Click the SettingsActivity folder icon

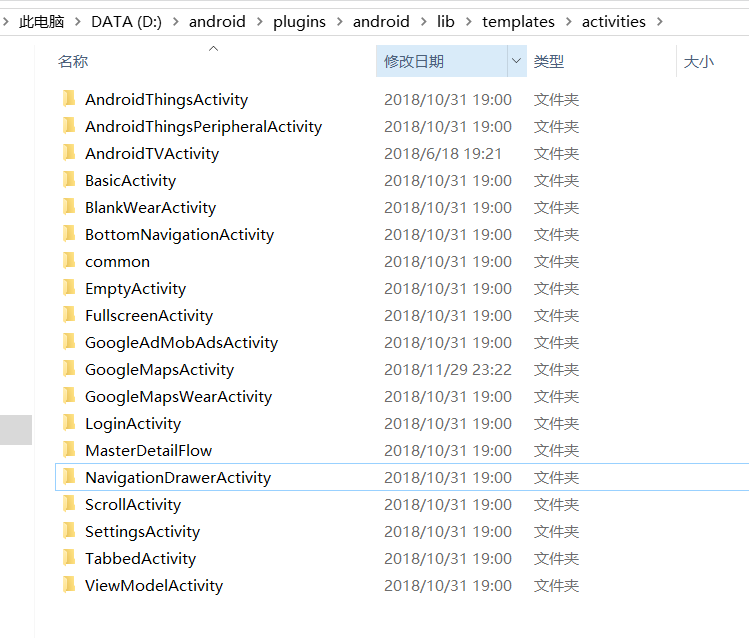coord(69,531)
